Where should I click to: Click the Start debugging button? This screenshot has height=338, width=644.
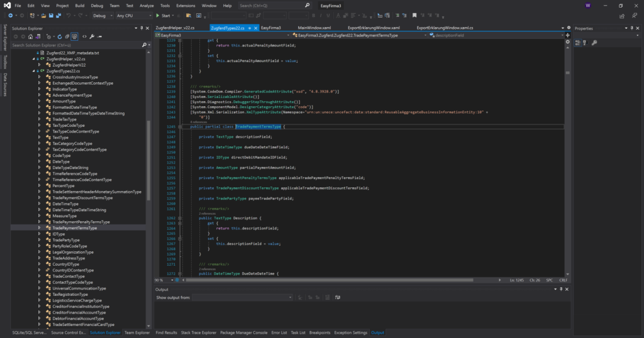click(164, 16)
